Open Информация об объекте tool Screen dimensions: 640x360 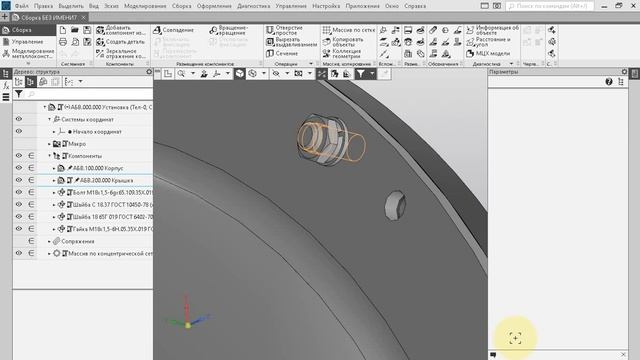493,30
